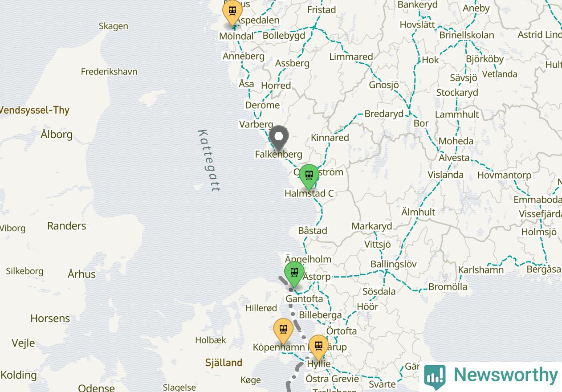Open the Newsworthy attribution link
562x392 pixels.
[491, 376]
